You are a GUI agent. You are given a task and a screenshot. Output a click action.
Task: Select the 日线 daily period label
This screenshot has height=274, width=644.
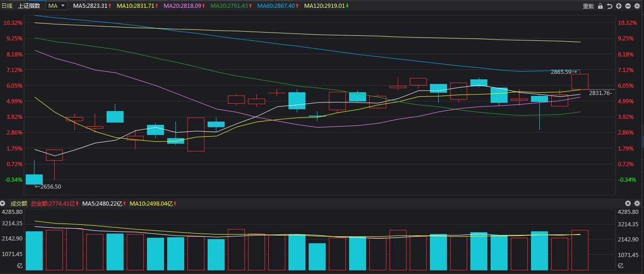point(7,6)
